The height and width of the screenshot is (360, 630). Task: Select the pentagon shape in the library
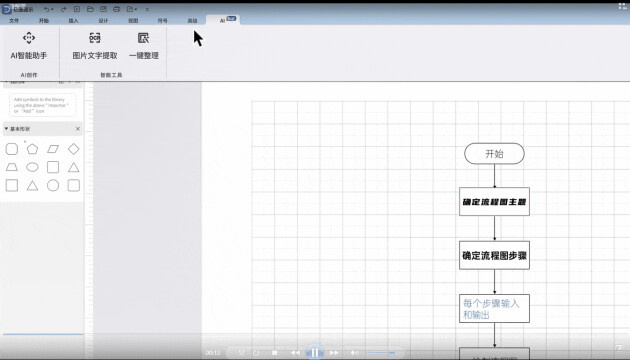point(32,149)
